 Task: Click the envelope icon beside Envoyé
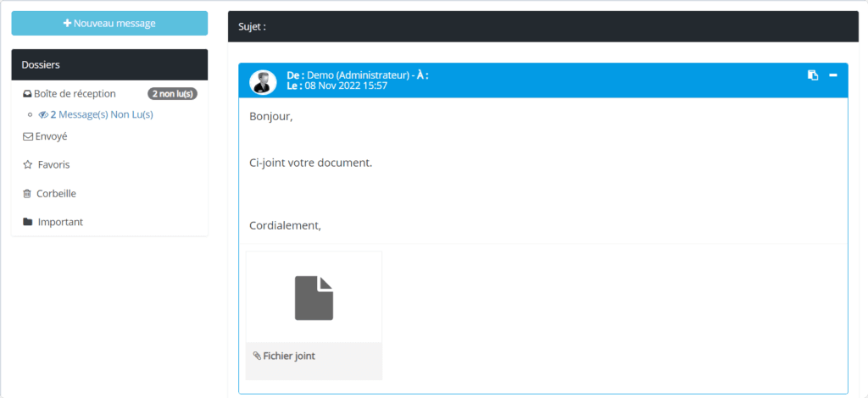coord(28,136)
